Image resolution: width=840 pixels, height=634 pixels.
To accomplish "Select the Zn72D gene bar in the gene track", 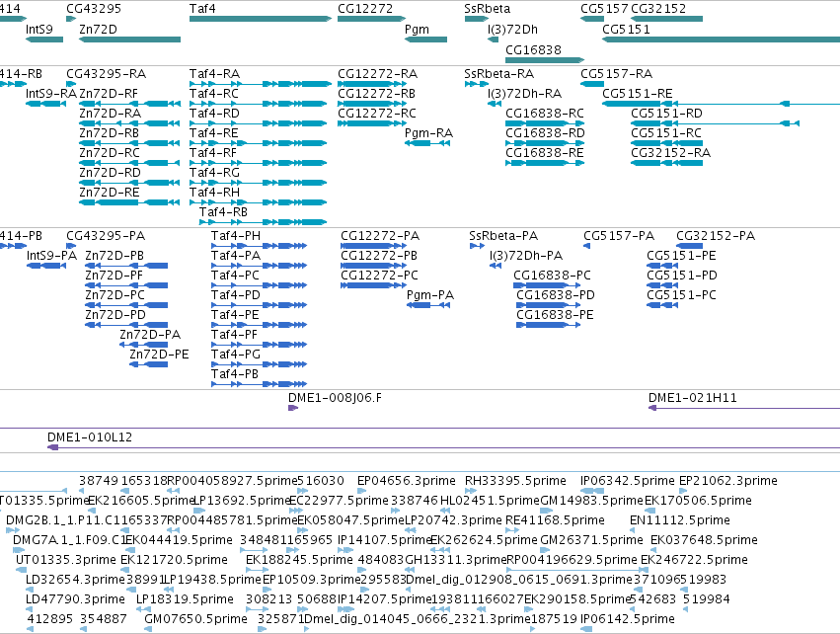I will (x=129, y=40).
